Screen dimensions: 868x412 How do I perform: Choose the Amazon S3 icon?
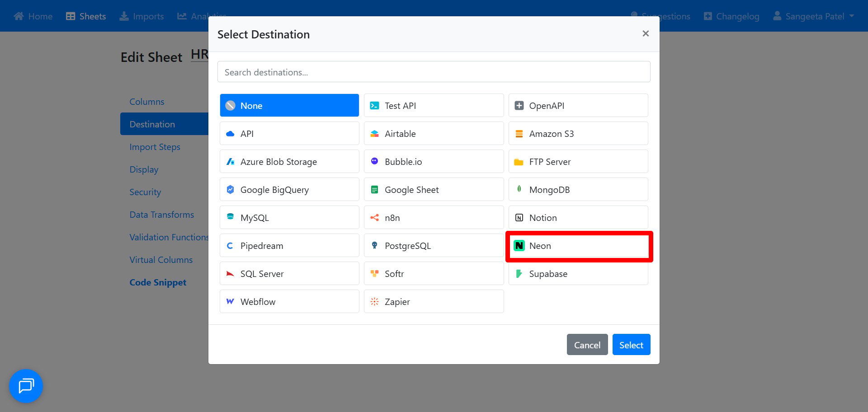click(519, 134)
